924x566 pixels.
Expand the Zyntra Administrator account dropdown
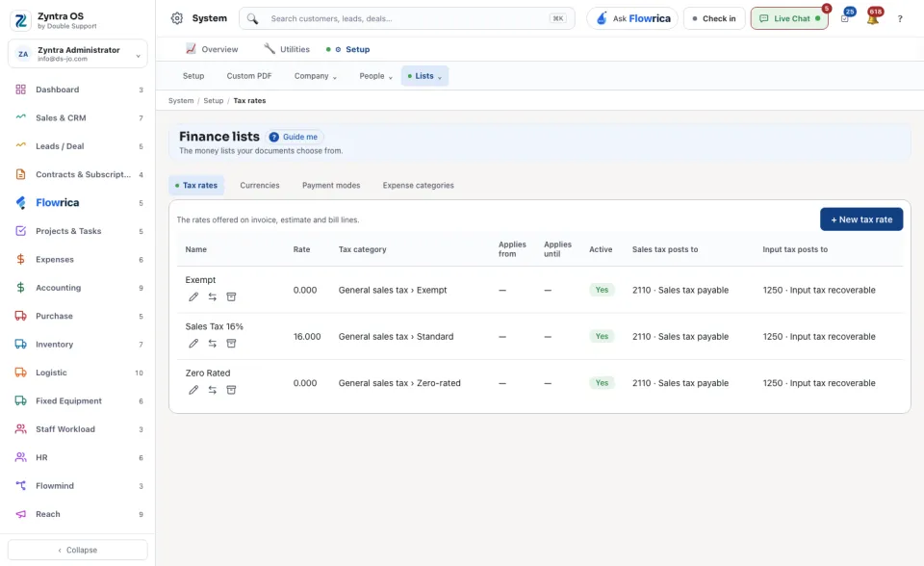[x=78, y=54]
